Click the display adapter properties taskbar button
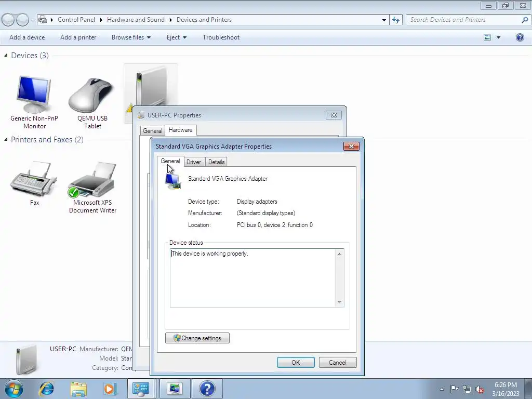The height and width of the screenshot is (399, 532). coord(175,389)
